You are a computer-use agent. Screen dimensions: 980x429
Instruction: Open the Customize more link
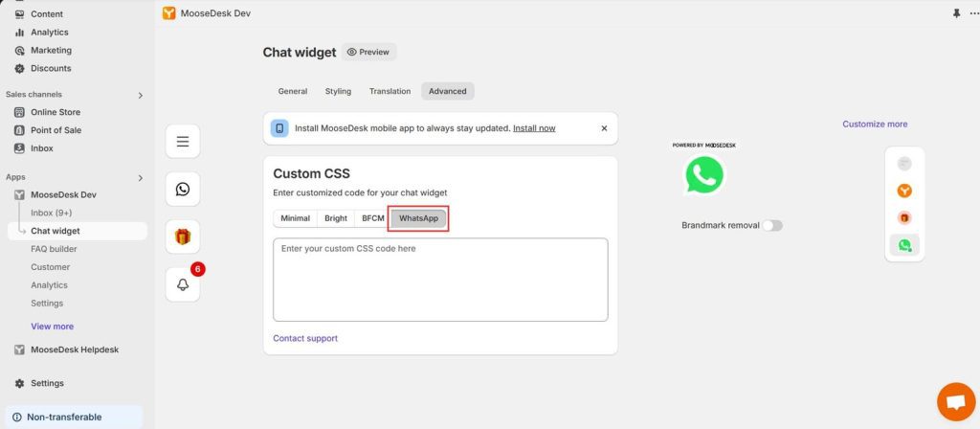pyautogui.click(x=875, y=124)
